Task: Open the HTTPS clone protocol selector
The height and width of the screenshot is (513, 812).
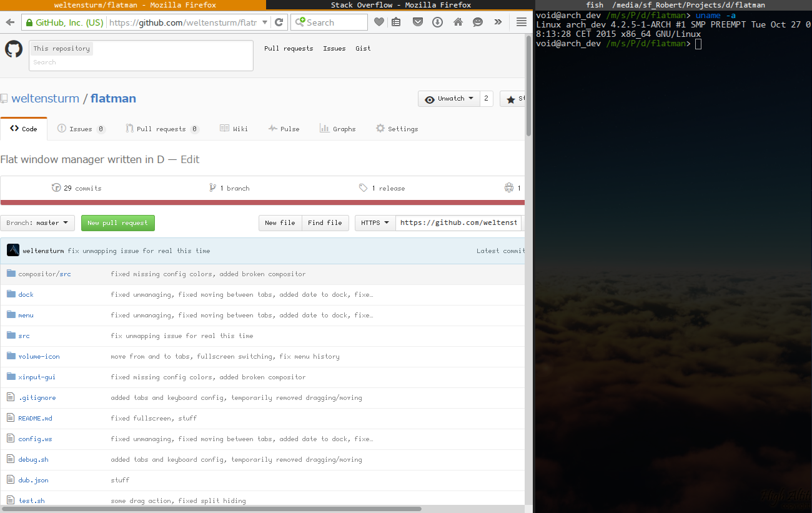Action: point(375,222)
